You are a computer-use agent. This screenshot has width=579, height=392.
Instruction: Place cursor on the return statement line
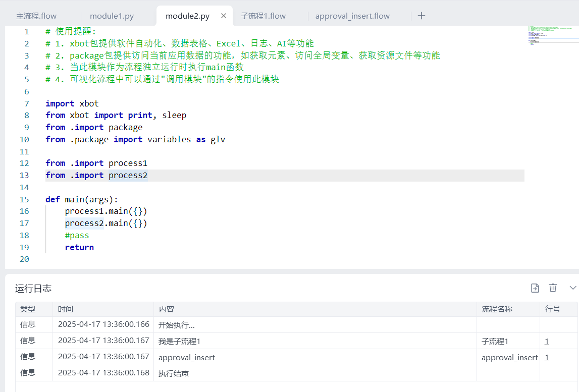[x=79, y=247]
